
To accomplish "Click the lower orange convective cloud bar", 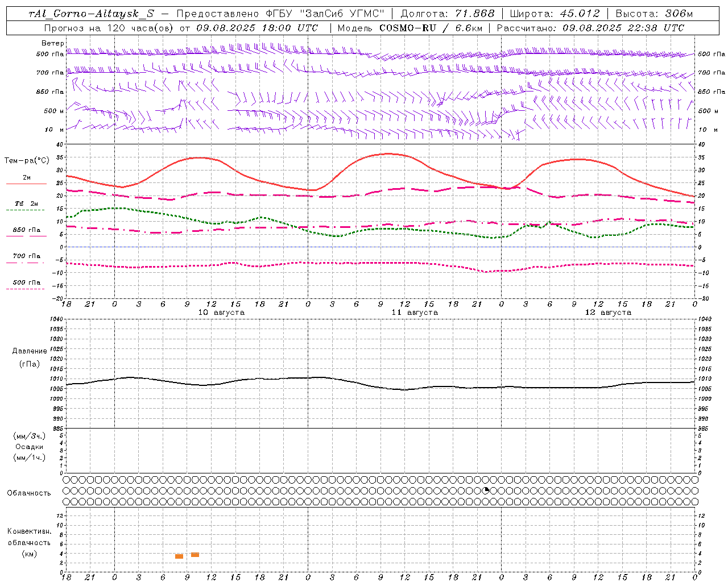I will (179, 556).
